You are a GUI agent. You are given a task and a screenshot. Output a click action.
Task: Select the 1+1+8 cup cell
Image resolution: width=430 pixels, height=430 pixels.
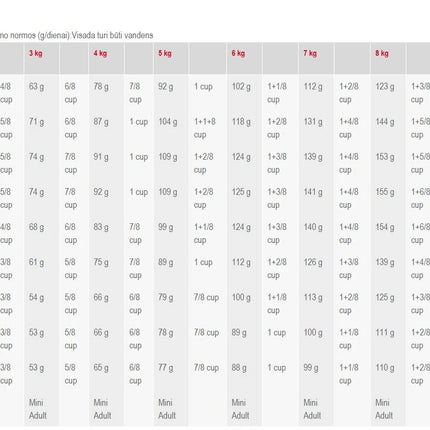click(205, 128)
